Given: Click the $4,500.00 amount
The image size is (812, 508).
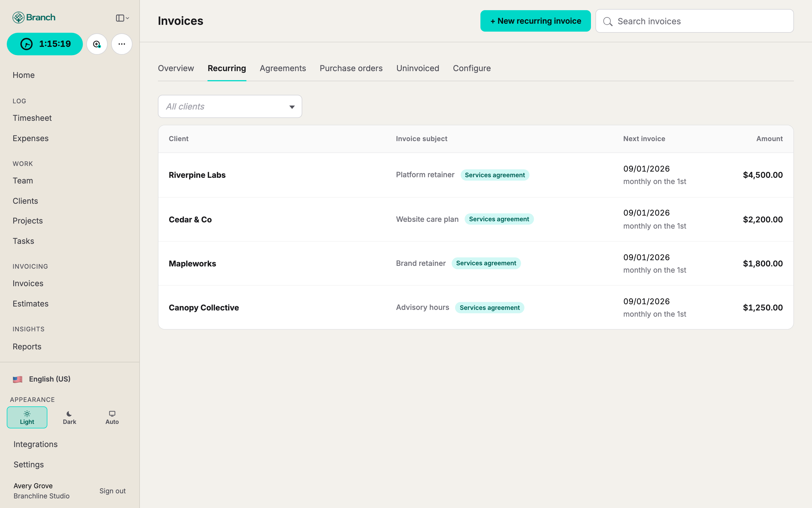Looking at the screenshot, I should (x=763, y=175).
